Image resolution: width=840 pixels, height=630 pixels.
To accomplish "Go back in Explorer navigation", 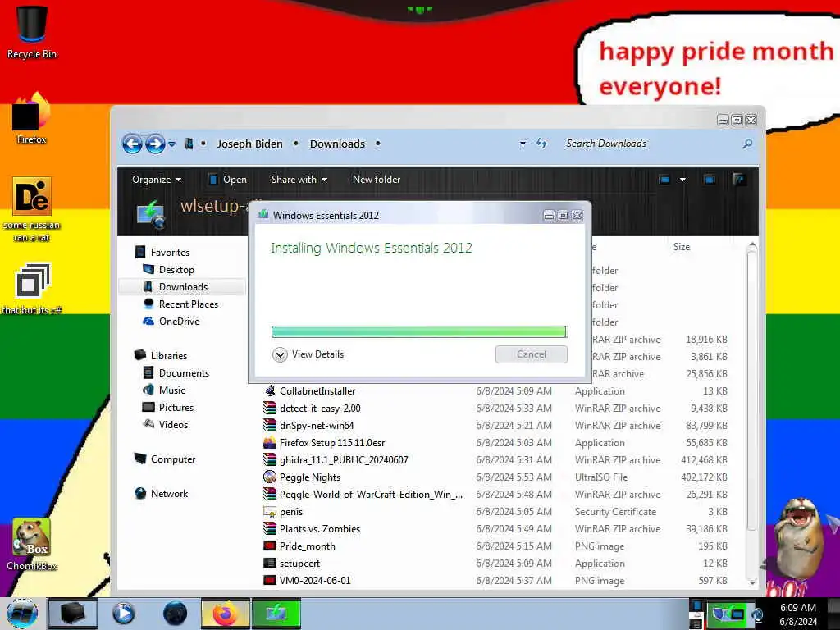I will point(132,144).
